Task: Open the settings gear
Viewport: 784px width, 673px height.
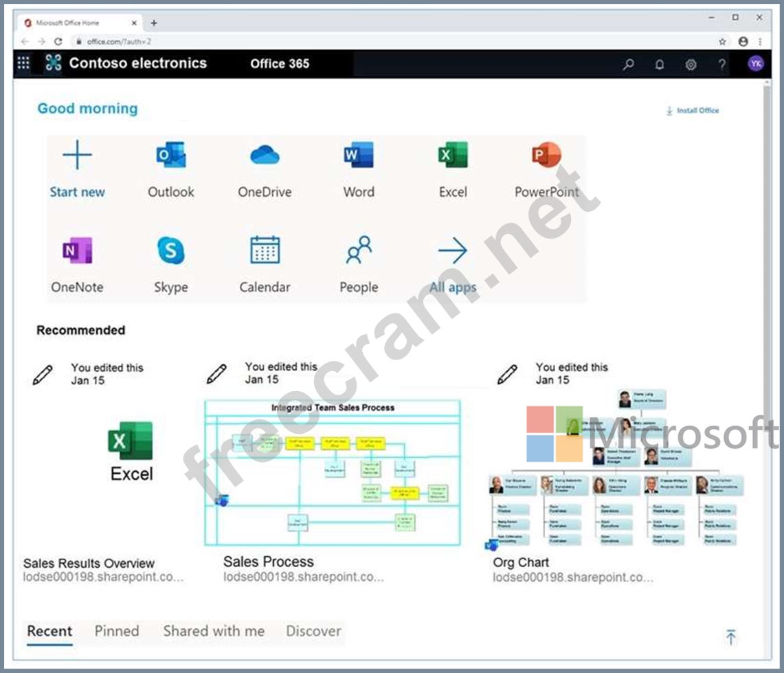Action: (691, 64)
